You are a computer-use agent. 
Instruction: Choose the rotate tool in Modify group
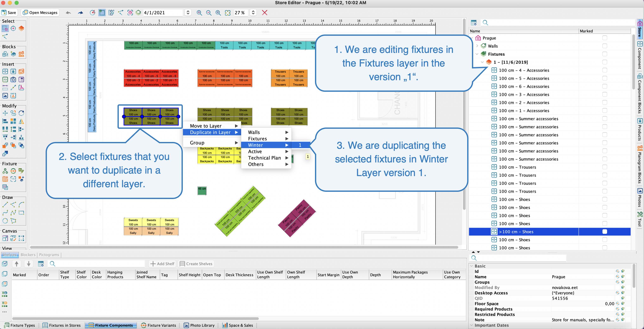coord(21,113)
